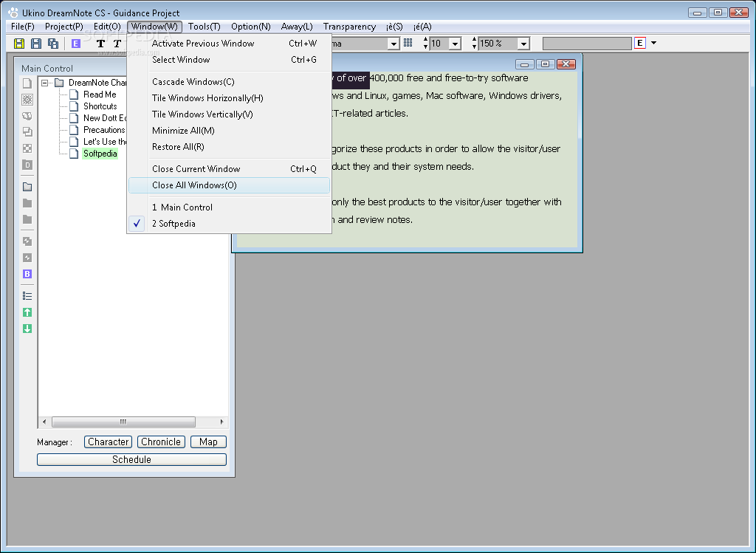
Task: Click the double lightning squares sidebar icon
Action: [x=27, y=241]
